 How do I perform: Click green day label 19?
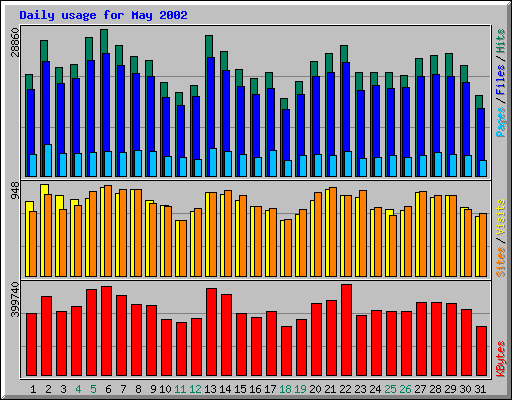(300, 389)
